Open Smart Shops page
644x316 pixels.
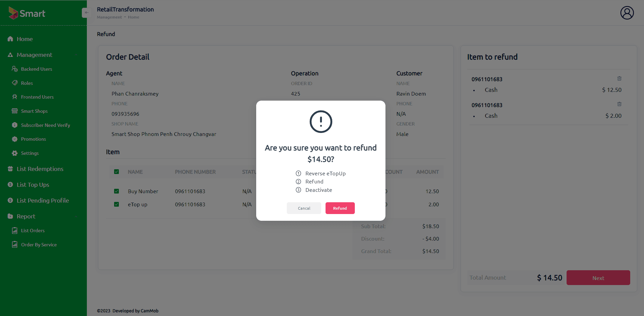point(34,111)
